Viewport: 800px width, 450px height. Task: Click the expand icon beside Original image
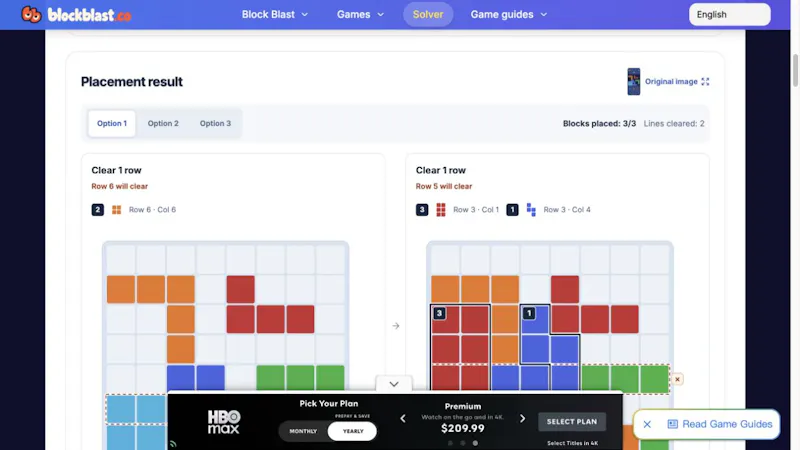705,82
